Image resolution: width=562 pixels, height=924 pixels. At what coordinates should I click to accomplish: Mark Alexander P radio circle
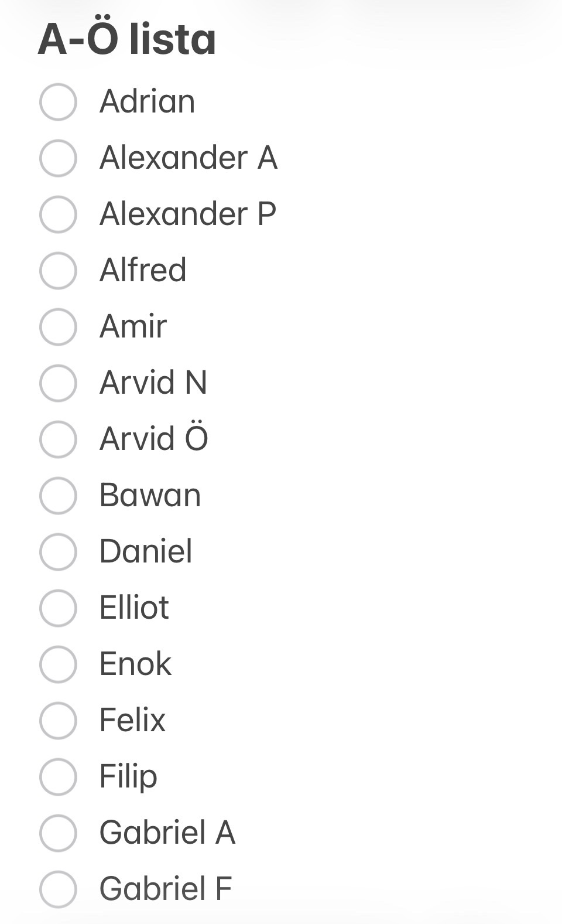pos(58,214)
